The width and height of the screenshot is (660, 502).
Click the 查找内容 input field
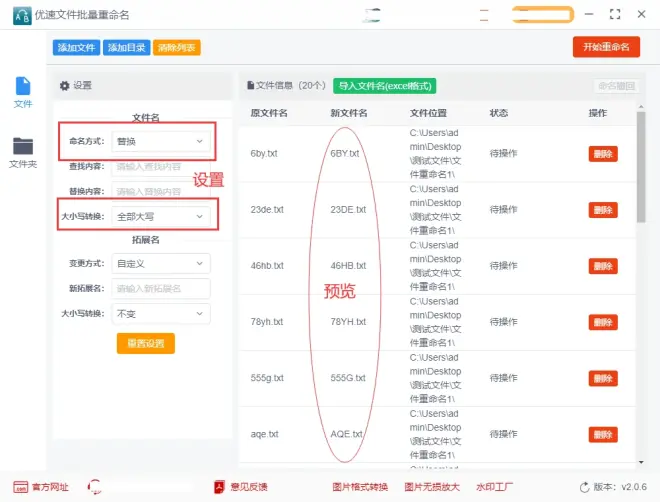(161, 166)
